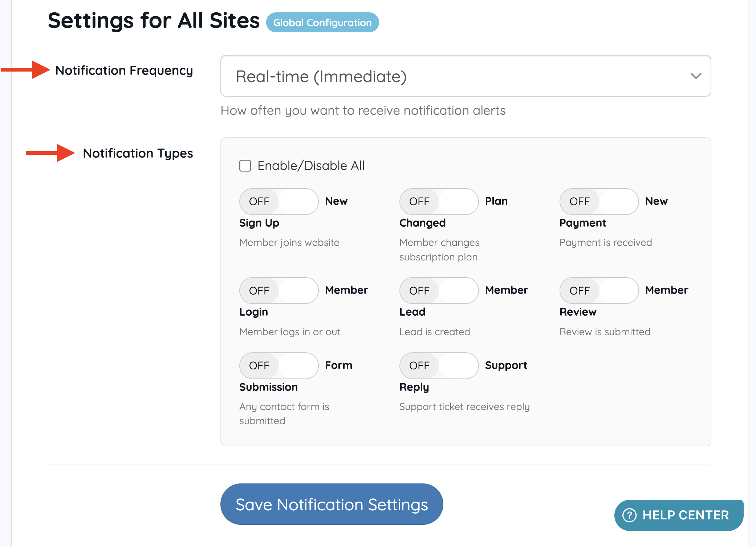Enable the Member Review notification toggle
Image resolution: width=756 pixels, height=547 pixels.
[x=599, y=291]
